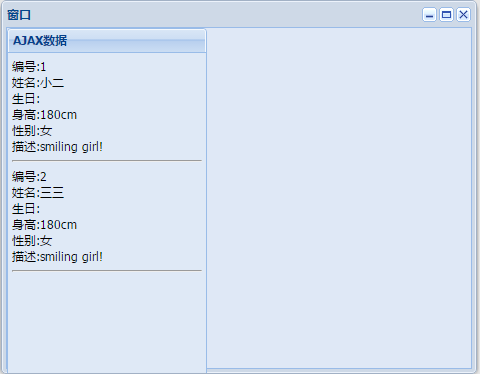The image size is (480, 374).
Task: Select the 编号:2 line
Action: tap(29, 177)
